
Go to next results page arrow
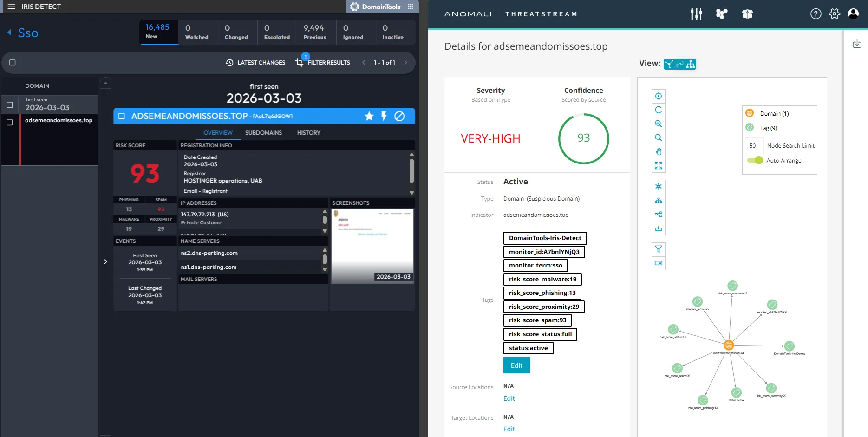coord(405,63)
